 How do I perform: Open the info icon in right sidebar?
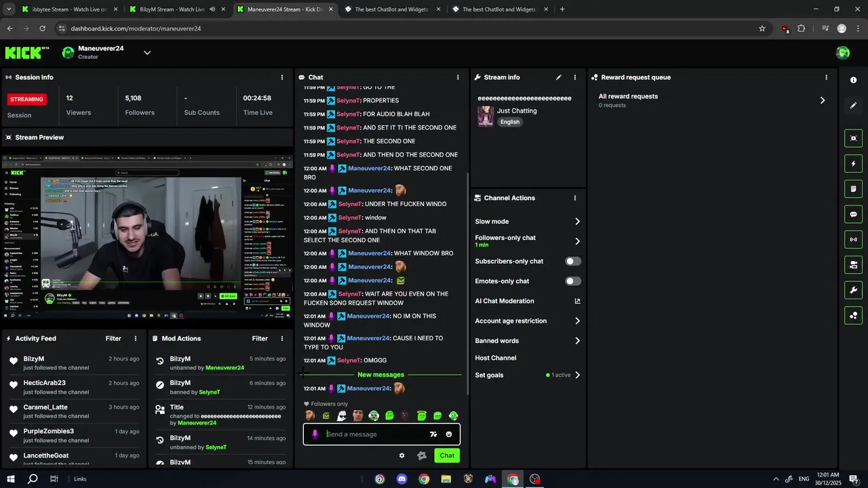click(853, 80)
